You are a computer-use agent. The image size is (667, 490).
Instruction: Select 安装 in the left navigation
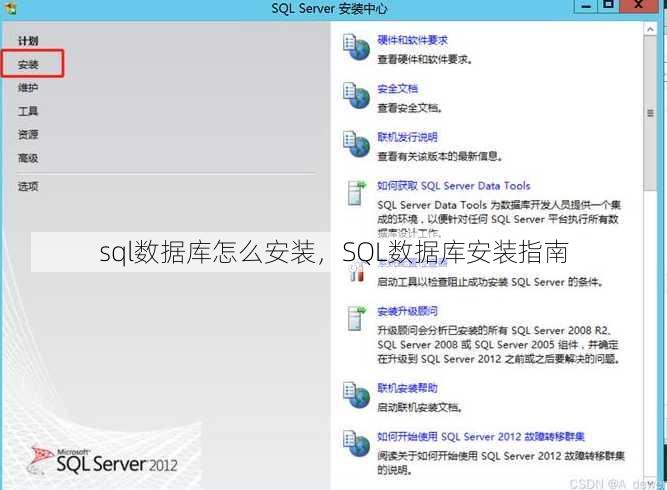[x=28, y=64]
